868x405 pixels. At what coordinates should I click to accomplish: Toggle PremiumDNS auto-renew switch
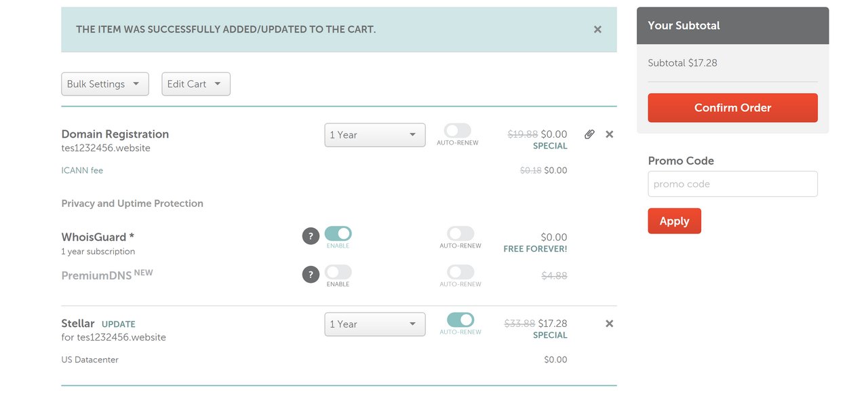(460, 272)
